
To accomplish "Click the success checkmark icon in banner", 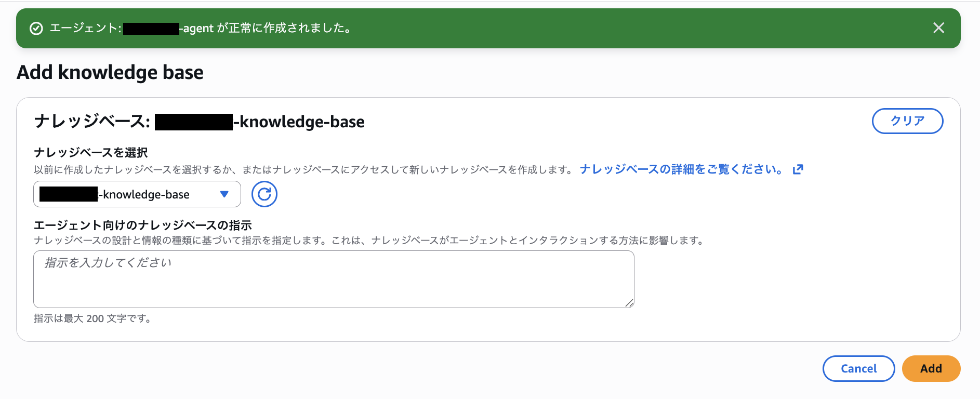I will click(36, 29).
